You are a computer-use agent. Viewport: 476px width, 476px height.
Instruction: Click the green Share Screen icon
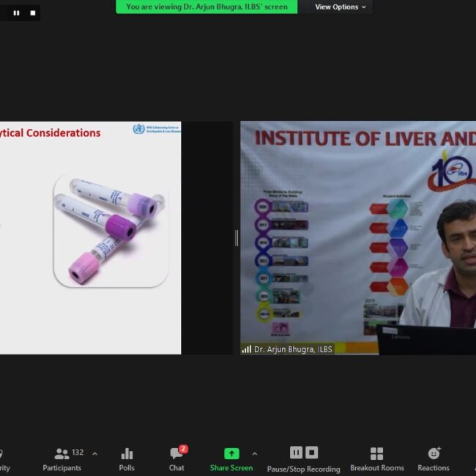[x=231, y=454]
